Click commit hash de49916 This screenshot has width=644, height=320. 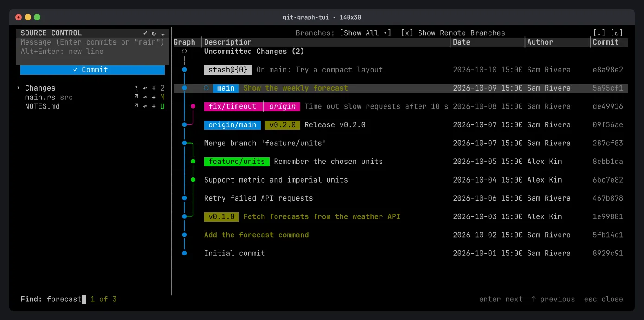[608, 106]
